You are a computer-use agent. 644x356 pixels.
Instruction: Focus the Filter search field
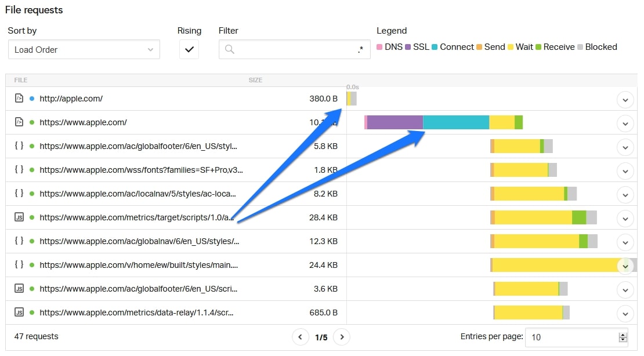[x=295, y=50]
